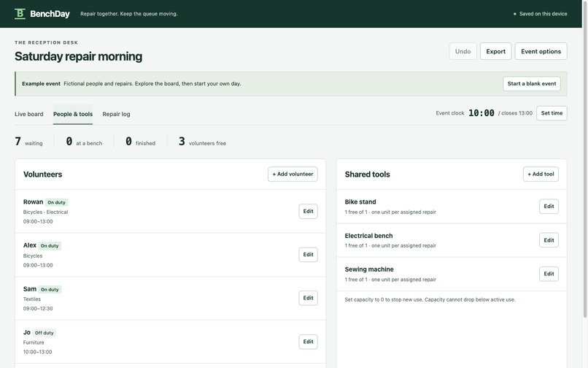Viewport: 588px width, 368px height.
Task: Switch to the Live board tab
Action: (x=29, y=114)
